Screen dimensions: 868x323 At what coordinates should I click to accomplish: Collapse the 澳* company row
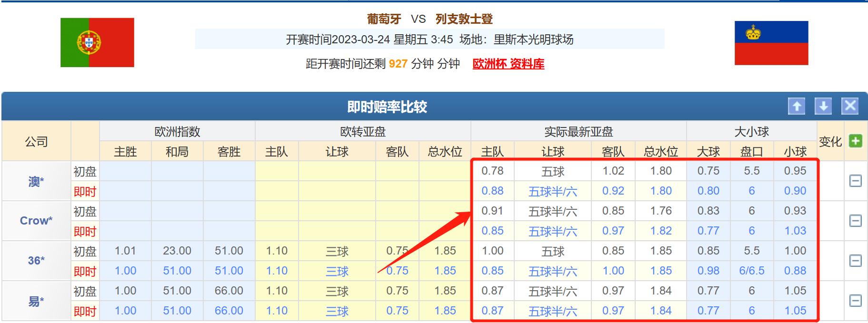[x=856, y=181]
